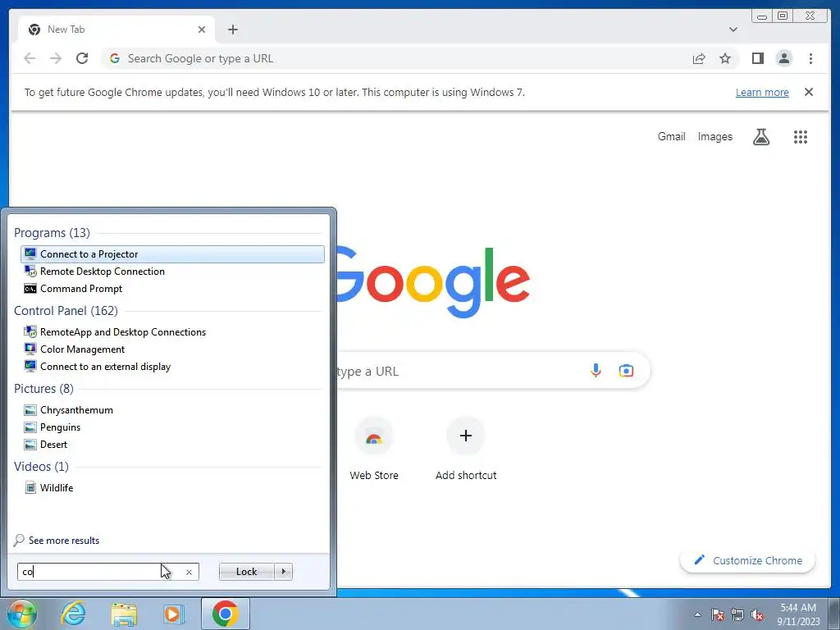Open Remote Desktop Connection

(172, 271)
